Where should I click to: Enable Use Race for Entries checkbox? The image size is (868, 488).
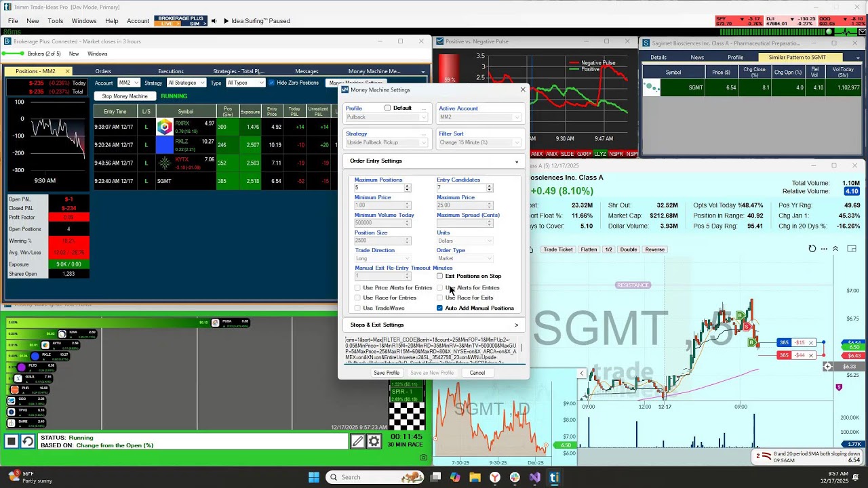coord(357,298)
